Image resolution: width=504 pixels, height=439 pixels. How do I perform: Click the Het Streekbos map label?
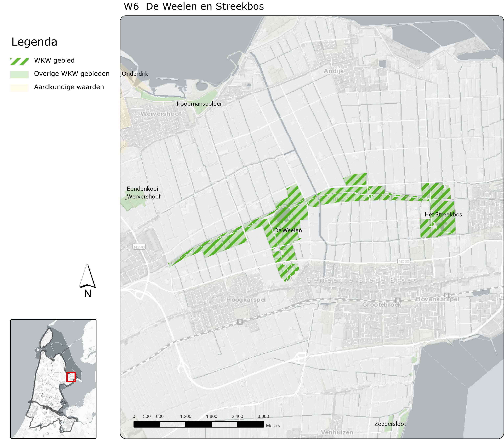(443, 214)
